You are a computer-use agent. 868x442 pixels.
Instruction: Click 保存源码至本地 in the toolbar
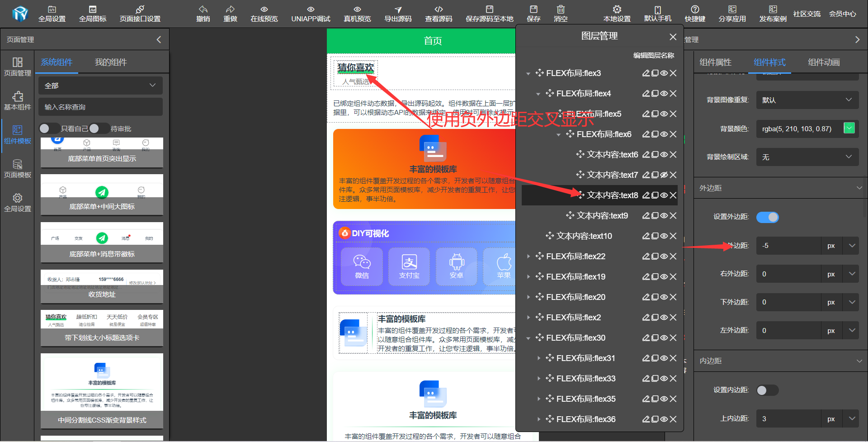(490, 14)
